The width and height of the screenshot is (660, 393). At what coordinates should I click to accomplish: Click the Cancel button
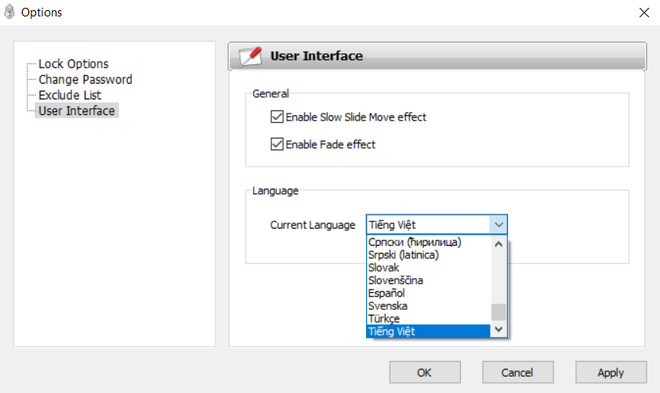point(517,372)
